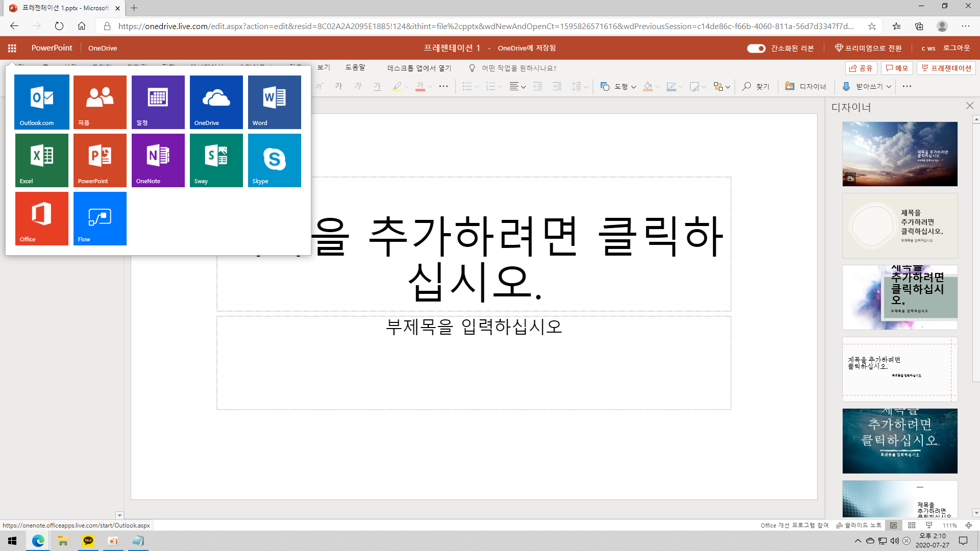The height and width of the screenshot is (551, 980).
Task: Select the cloudy sky designer thumbnail
Action: tap(900, 154)
